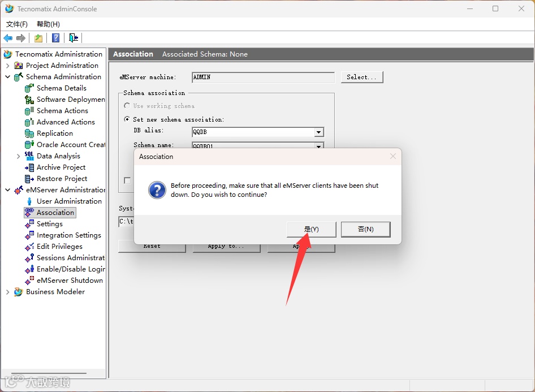This screenshot has height=392, width=535.
Task: Click the forward arrow toolbar icon
Action: [x=21, y=38]
